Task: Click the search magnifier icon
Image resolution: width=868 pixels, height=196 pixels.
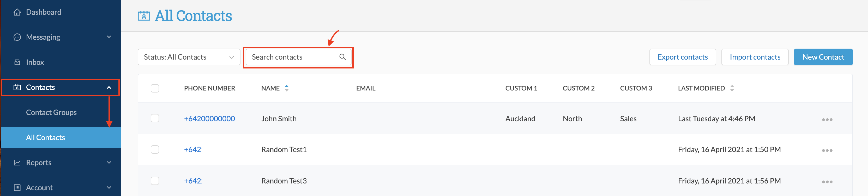Action: (x=342, y=57)
